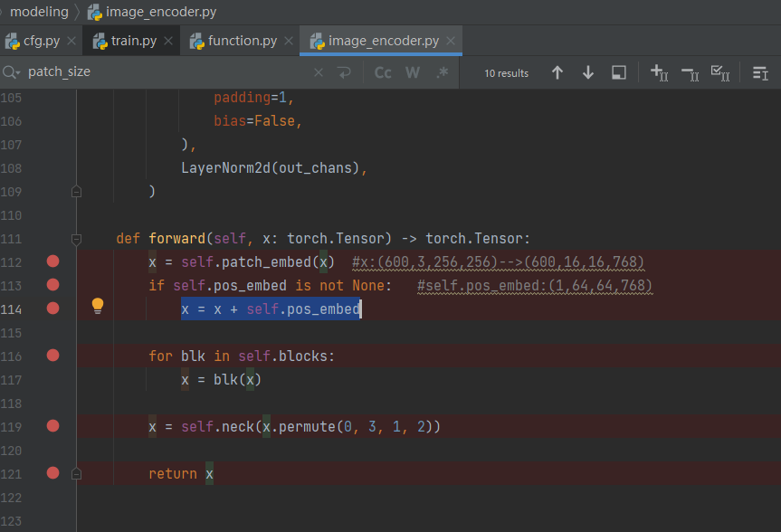Click the for blk in self.blocks line

pos(242,356)
